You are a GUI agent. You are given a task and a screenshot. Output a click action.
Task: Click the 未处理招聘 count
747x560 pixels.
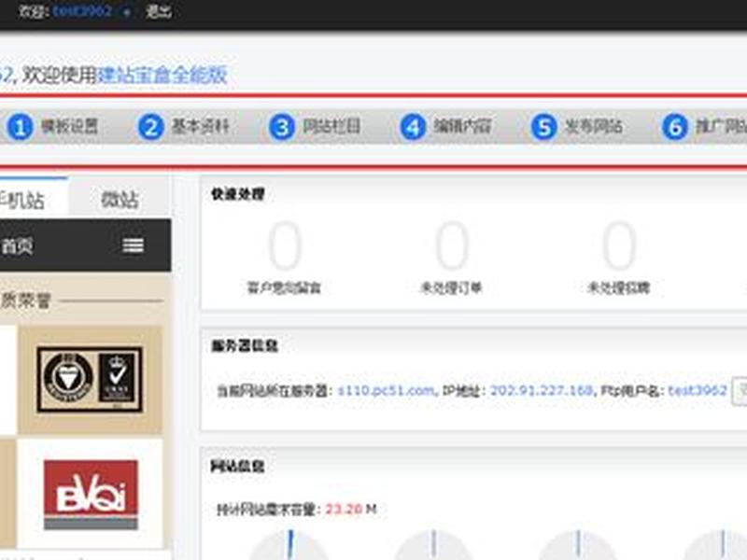(x=619, y=245)
